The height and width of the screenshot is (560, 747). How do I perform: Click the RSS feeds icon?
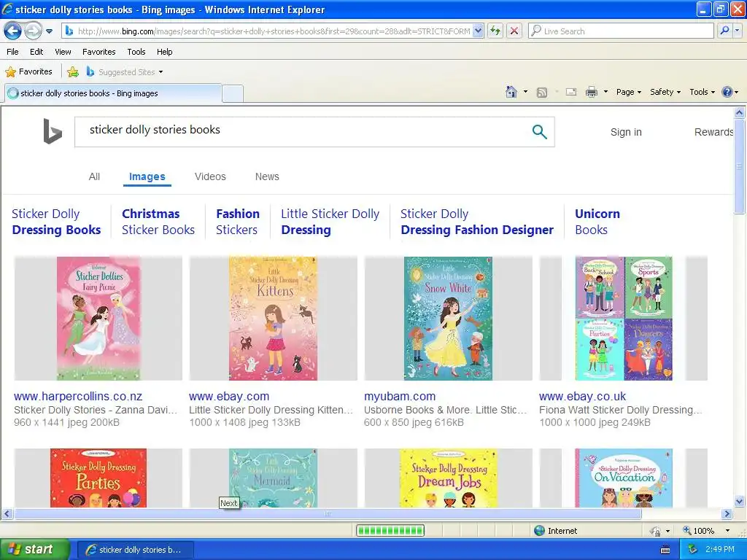542,93
